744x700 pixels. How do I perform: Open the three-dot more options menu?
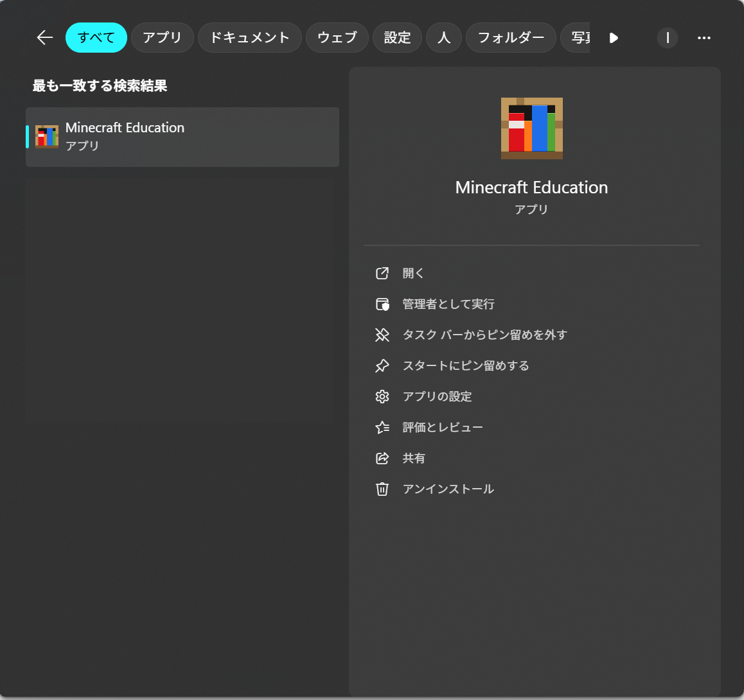click(x=704, y=38)
